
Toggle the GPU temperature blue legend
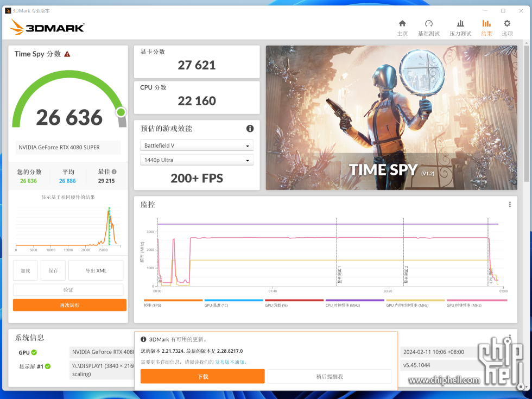(x=234, y=303)
